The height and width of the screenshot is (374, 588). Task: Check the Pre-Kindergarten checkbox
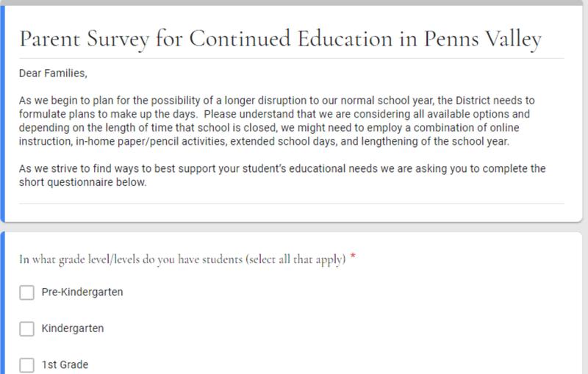27,292
